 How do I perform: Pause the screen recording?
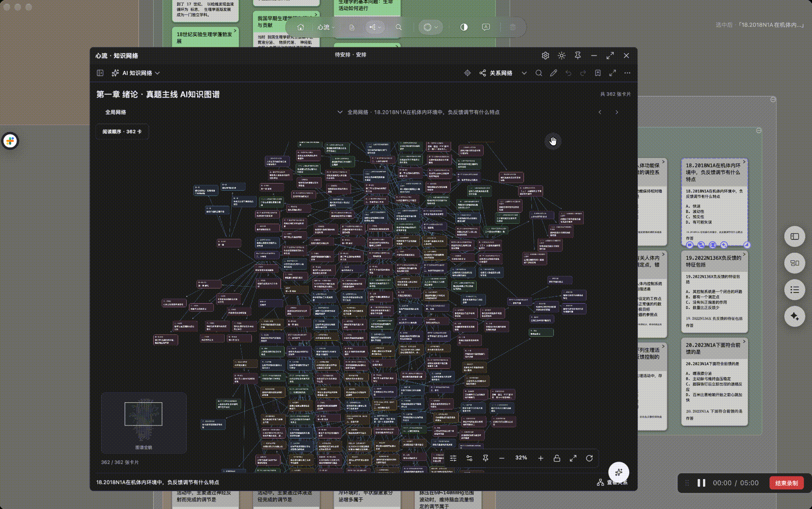[702, 483]
